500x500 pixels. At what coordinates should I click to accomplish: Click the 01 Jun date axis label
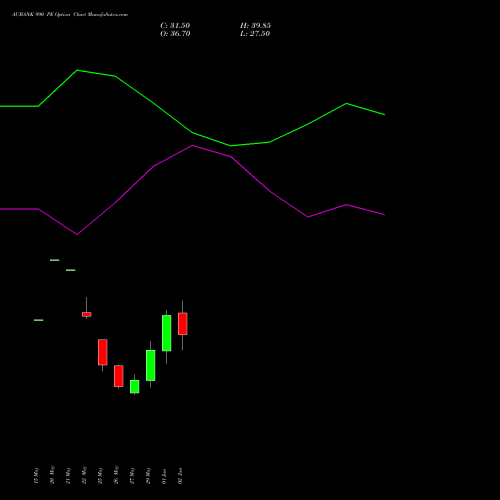tap(164, 476)
